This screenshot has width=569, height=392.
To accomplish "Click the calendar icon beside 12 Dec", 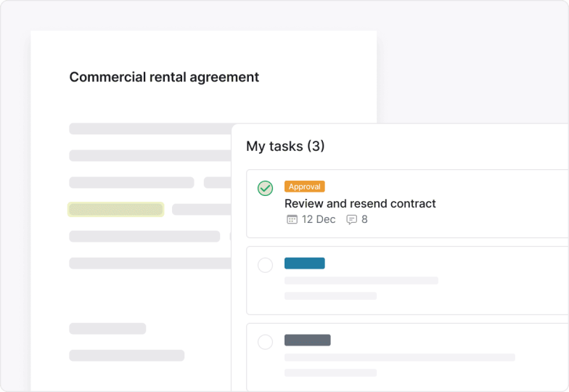I will coord(292,219).
